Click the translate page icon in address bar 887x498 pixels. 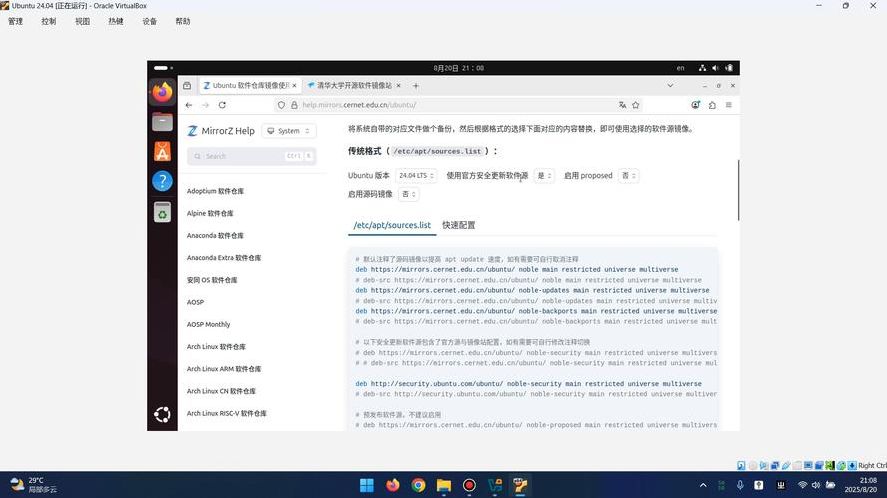click(622, 105)
